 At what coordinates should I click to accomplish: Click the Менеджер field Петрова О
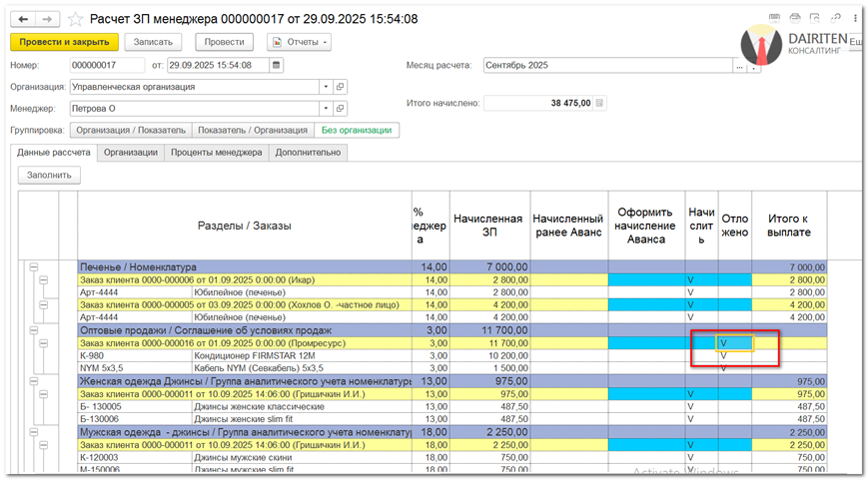click(195, 109)
